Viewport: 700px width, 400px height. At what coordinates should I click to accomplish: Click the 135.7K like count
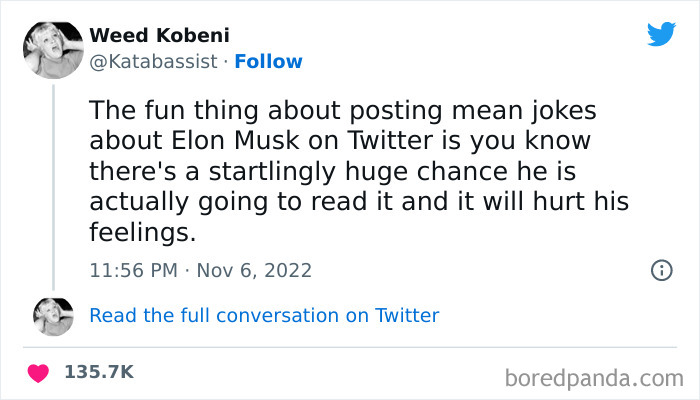98,372
